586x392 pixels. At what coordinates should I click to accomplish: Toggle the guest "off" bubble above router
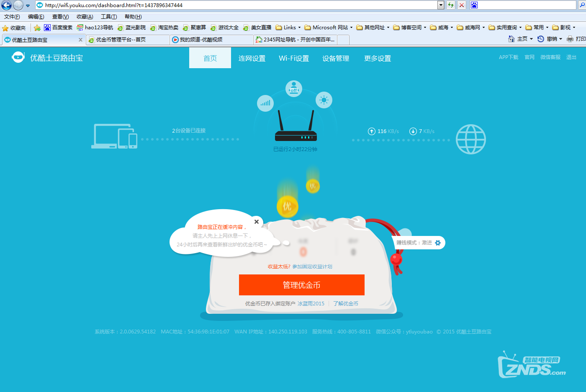point(294,88)
